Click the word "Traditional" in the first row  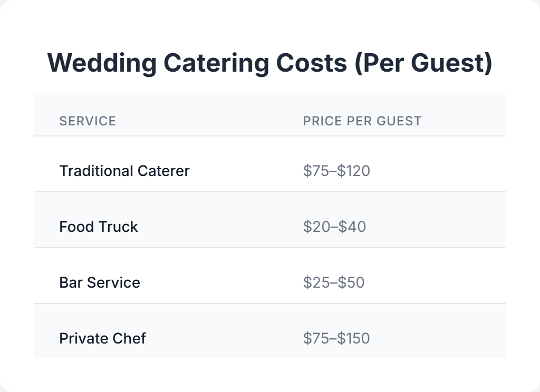coord(96,171)
